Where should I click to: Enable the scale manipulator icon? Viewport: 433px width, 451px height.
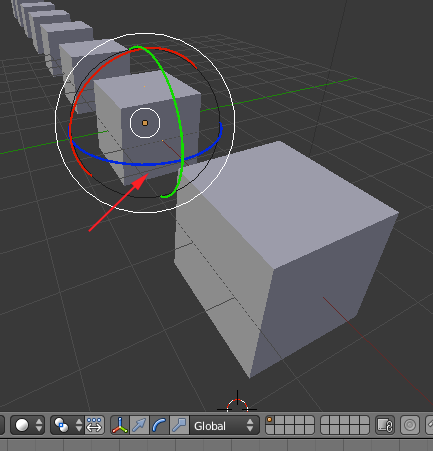tap(179, 425)
